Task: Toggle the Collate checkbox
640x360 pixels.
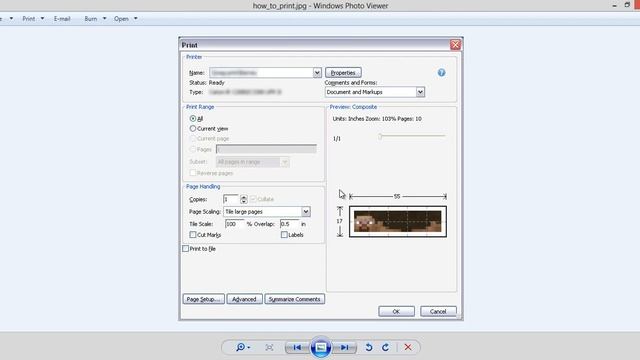Action: click(253, 199)
